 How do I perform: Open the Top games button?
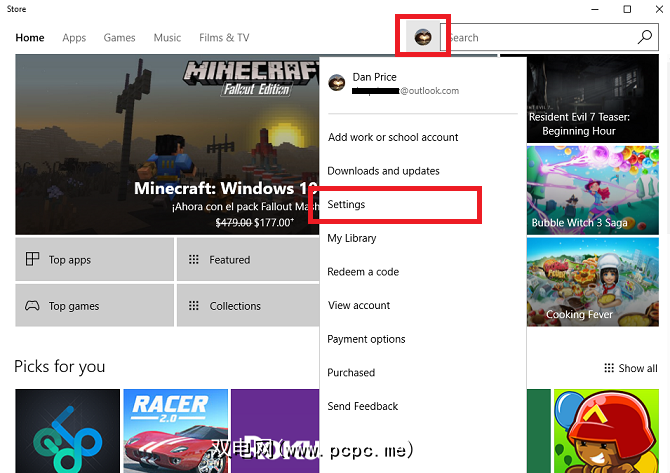pyautogui.click(x=94, y=306)
